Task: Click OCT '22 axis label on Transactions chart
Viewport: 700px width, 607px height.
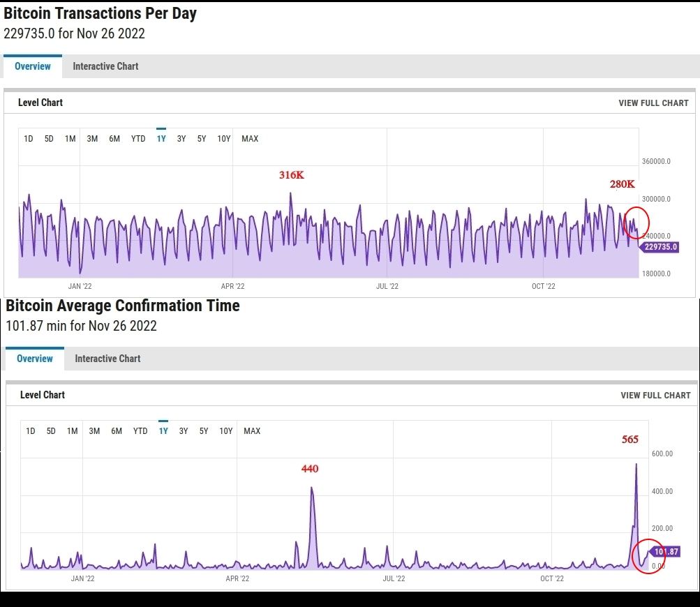Action: [543, 287]
